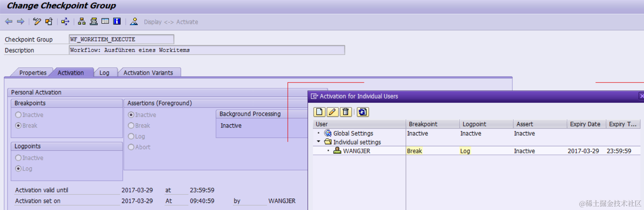Click the Description text field

(207, 50)
